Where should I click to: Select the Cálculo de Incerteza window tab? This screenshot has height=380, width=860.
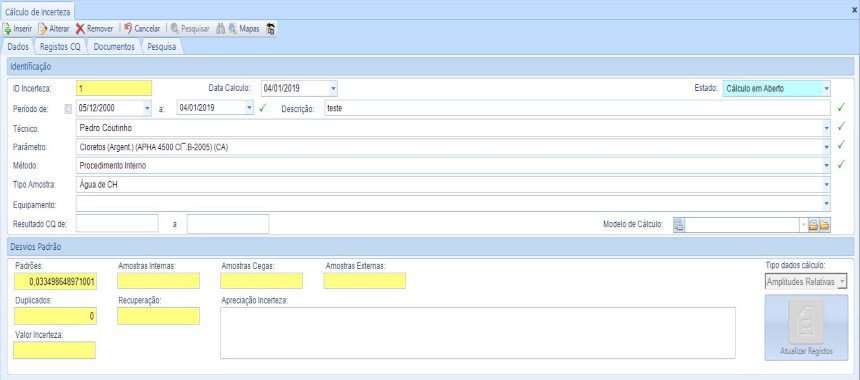37,11
